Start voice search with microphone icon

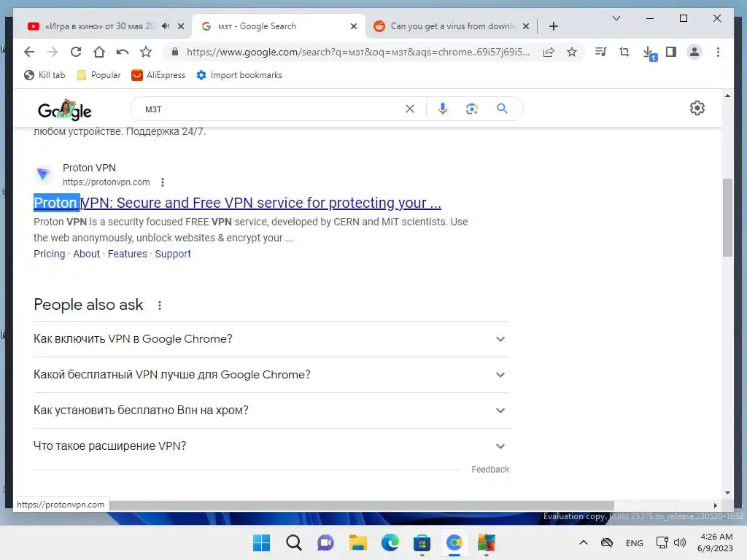coord(443,109)
